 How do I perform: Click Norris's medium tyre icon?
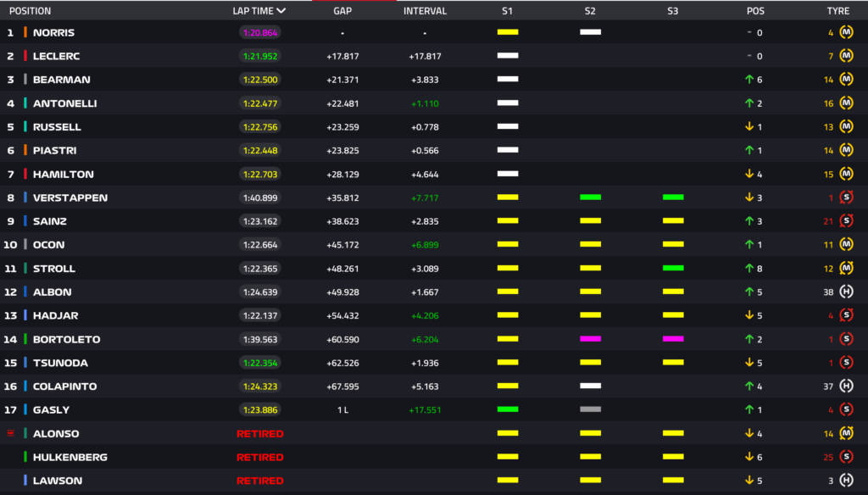tap(846, 32)
